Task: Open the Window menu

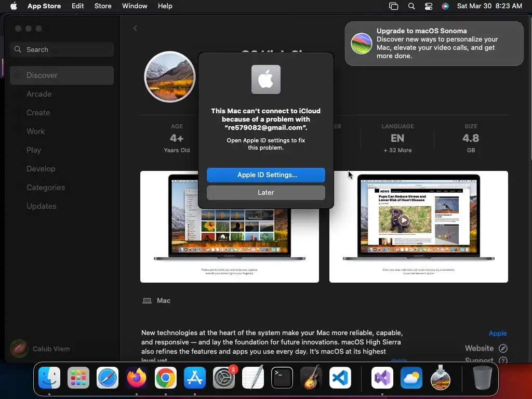Action: (x=135, y=6)
